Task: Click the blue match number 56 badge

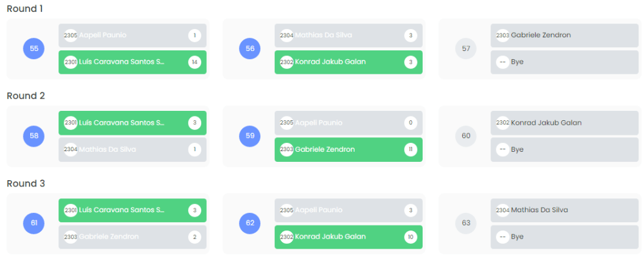Action: click(250, 48)
